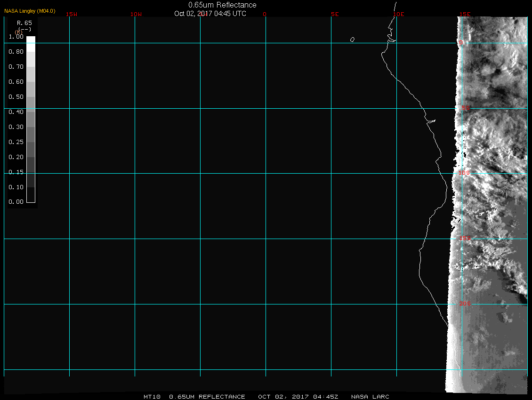
Task: Click the "OCT 02, 2017 04:45Z" footer text
Action: click(298, 397)
